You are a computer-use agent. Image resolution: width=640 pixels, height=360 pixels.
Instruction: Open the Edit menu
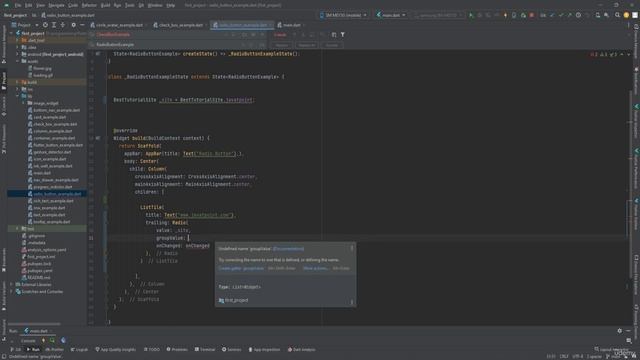pyautogui.click(x=29, y=5)
